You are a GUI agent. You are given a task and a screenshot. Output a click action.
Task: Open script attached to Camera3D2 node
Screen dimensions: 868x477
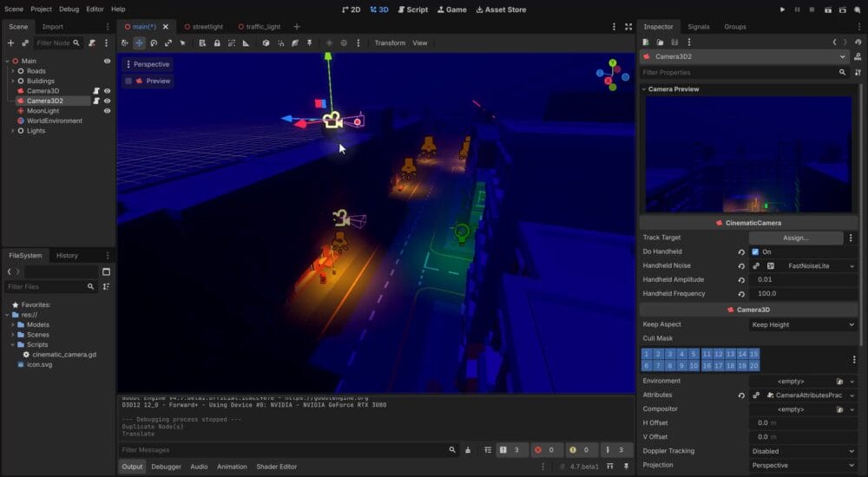tap(96, 101)
